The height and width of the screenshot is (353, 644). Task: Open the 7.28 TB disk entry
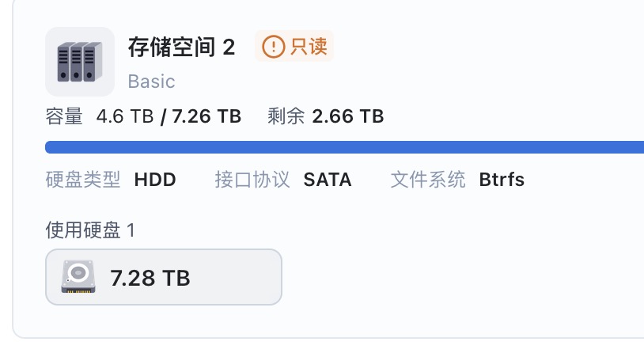163,277
